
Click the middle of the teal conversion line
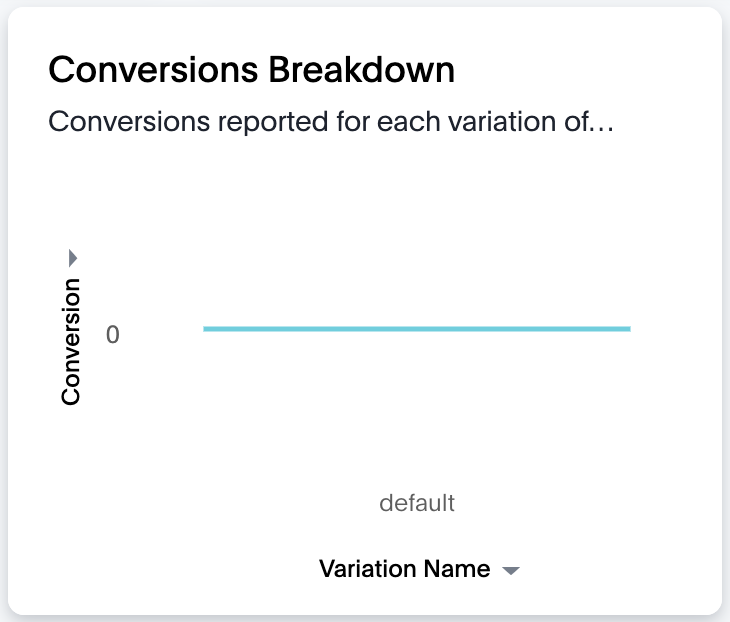tap(417, 329)
